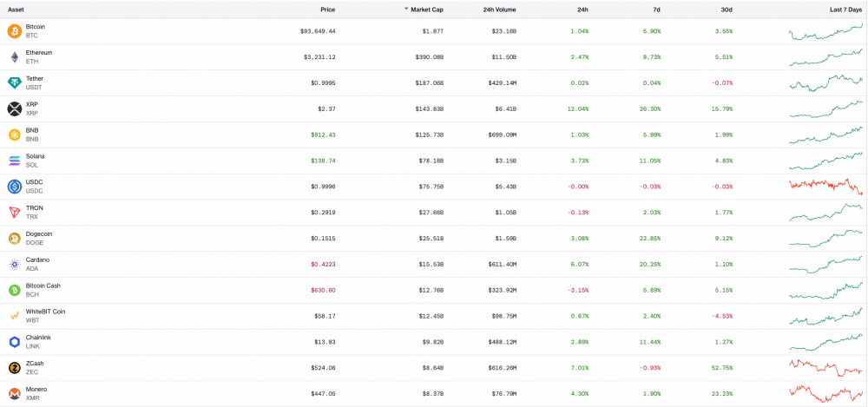Select the WhiteBIT Coin row name
Screen dimensions: 868x407
[45, 312]
